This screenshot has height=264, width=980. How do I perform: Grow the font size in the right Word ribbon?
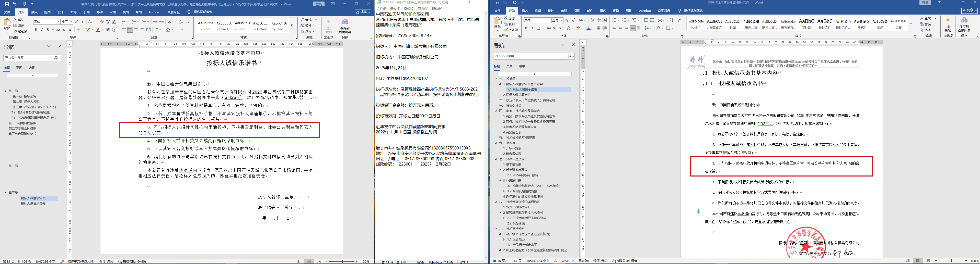567,20
